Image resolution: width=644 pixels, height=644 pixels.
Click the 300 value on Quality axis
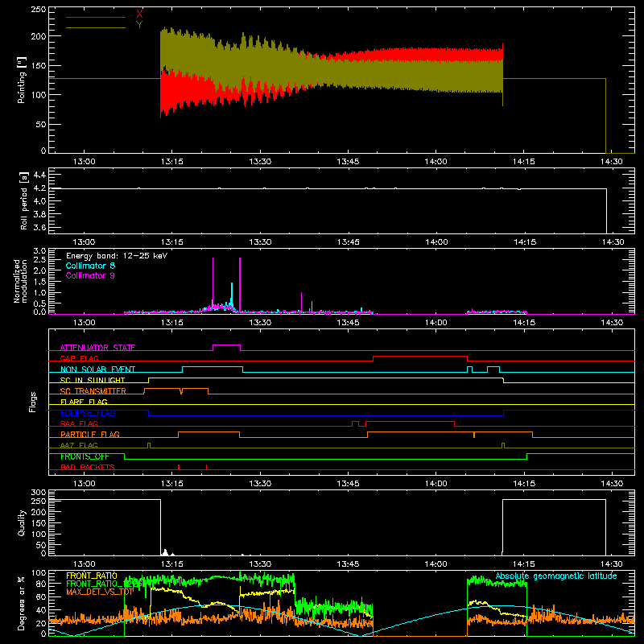click(x=39, y=493)
